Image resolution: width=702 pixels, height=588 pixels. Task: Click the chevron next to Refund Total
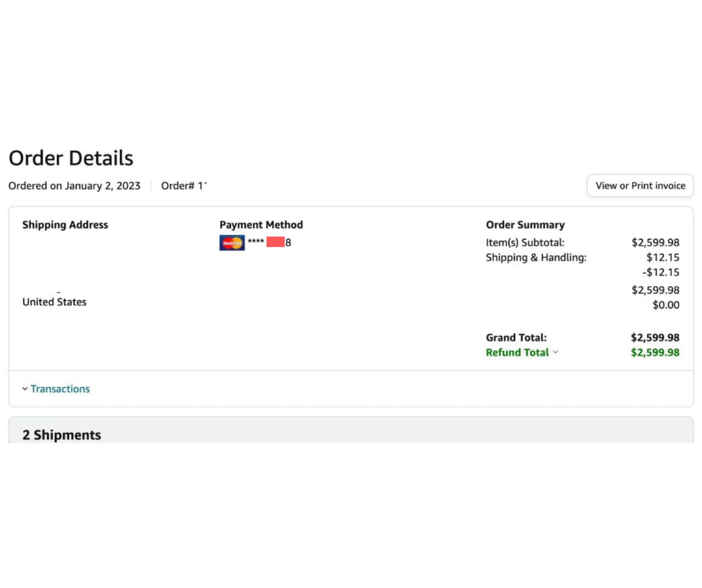click(556, 352)
